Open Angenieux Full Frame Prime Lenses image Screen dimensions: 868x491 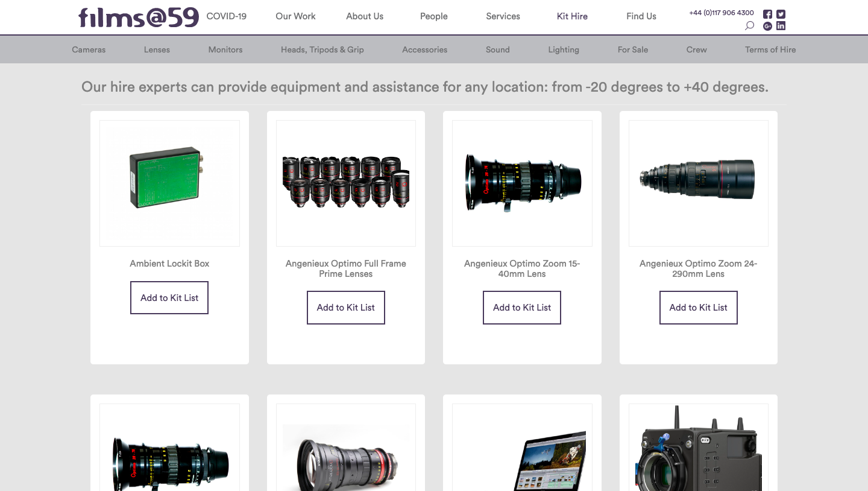tap(346, 183)
